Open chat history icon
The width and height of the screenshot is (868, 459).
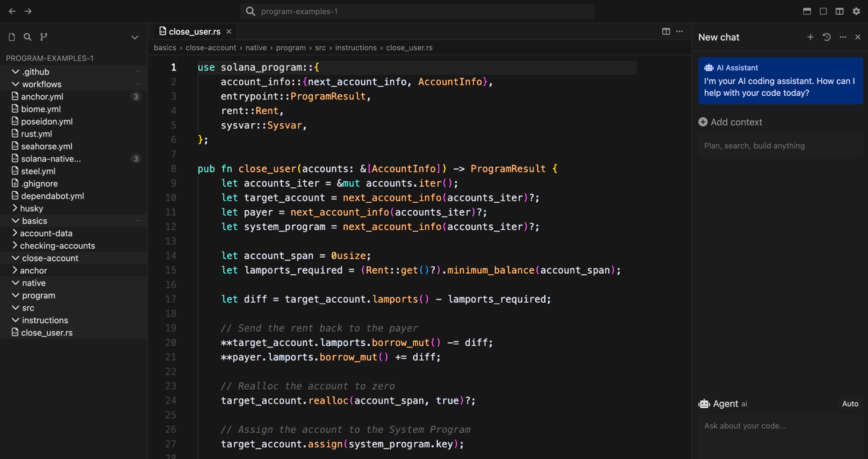click(827, 37)
